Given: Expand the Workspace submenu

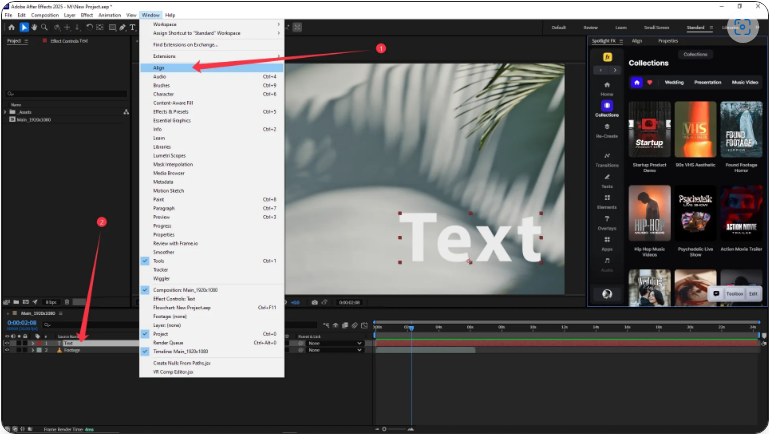Looking at the screenshot, I should (211, 24).
